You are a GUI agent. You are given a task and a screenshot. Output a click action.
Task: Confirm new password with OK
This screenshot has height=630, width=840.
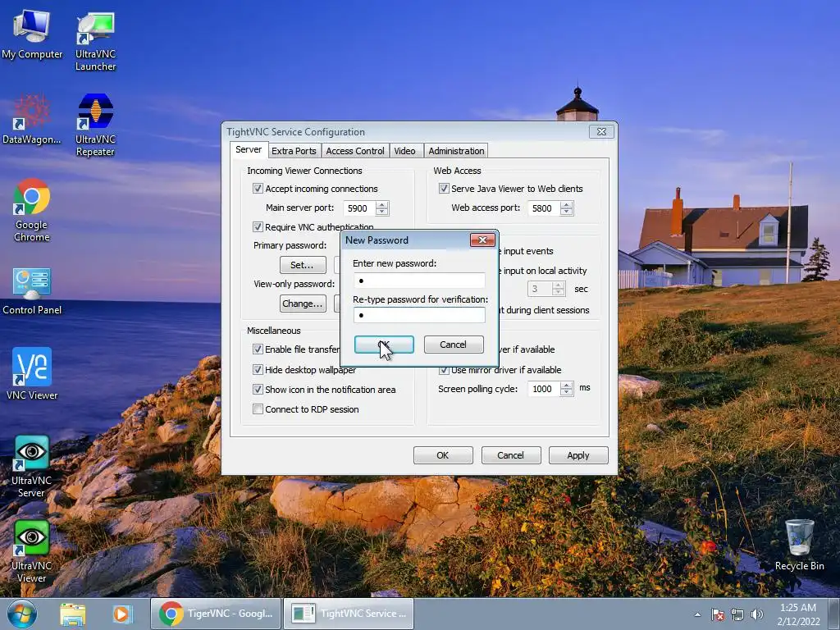pos(384,345)
